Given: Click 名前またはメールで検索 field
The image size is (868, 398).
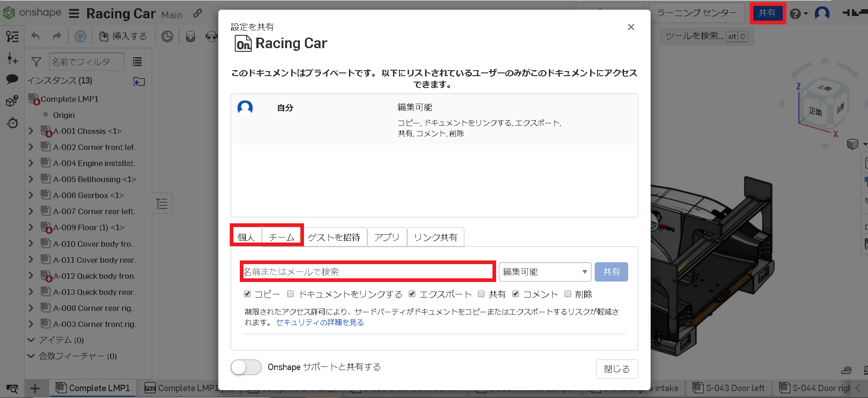Looking at the screenshot, I should tap(368, 272).
